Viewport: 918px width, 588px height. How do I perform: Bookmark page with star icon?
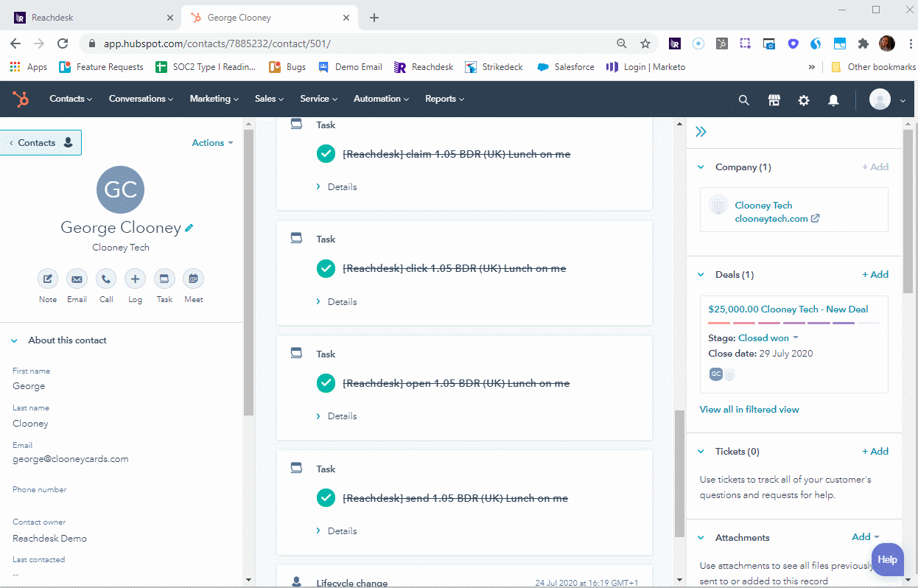(645, 43)
